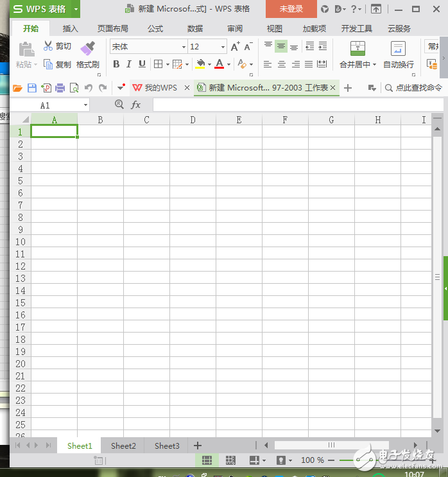Increase font size with A+ icon
Viewport: 448px width, 477px height.
(x=235, y=46)
